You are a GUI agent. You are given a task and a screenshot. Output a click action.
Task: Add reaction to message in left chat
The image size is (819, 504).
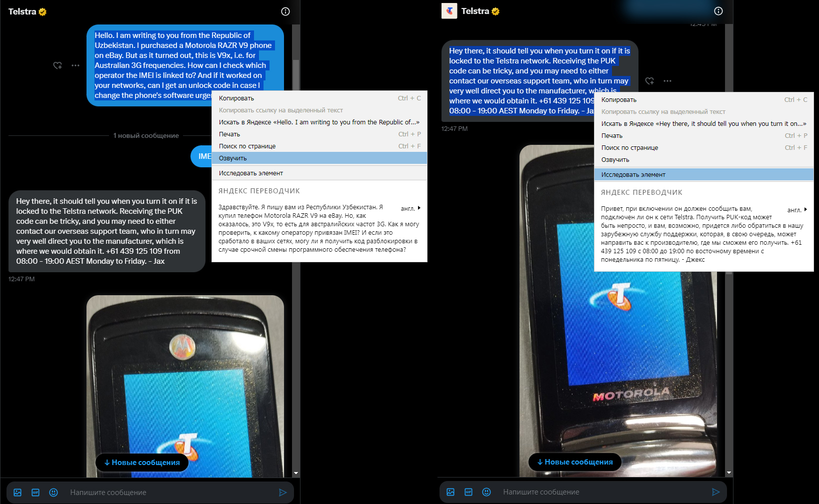[57, 65]
